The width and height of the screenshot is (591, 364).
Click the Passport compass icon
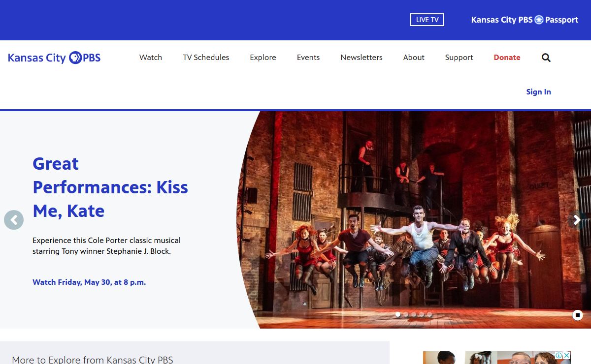[x=539, y=20]
